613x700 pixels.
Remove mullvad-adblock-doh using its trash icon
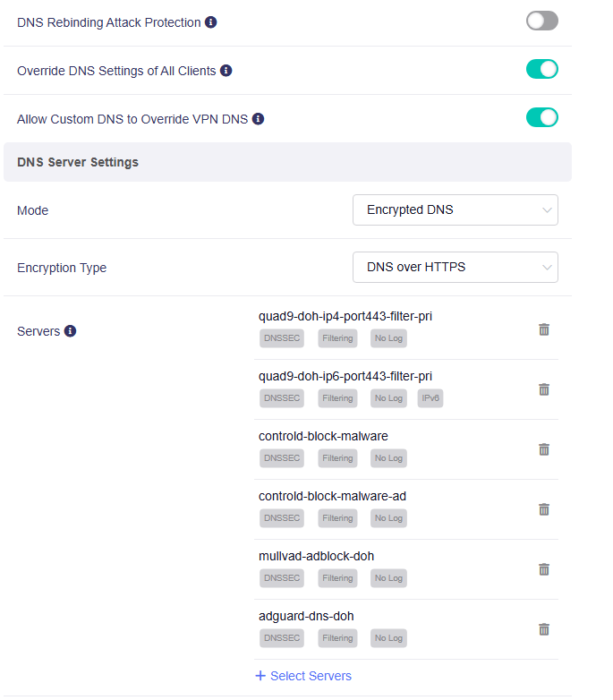pos(544,569)
